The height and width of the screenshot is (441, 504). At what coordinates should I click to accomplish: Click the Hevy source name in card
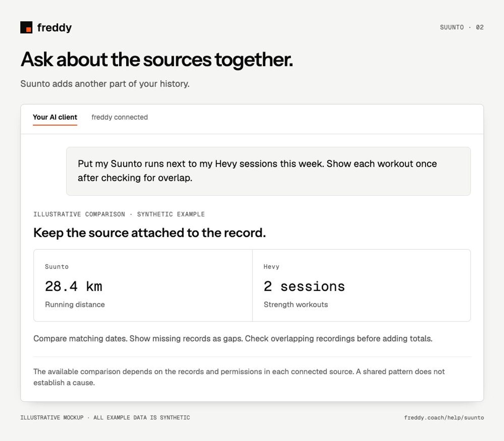(x=272, y=266)
